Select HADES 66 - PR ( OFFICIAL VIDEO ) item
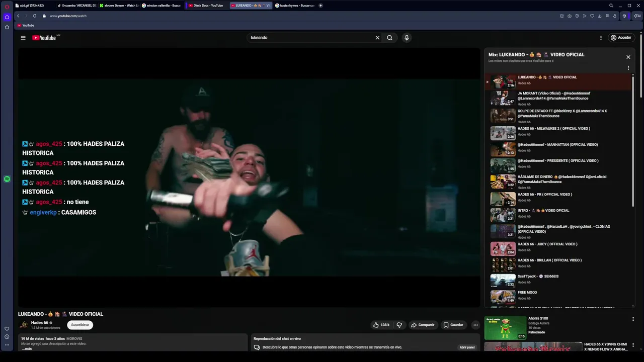Image resolution: width=644 pixels, height=362 pixels. [557, 199]
